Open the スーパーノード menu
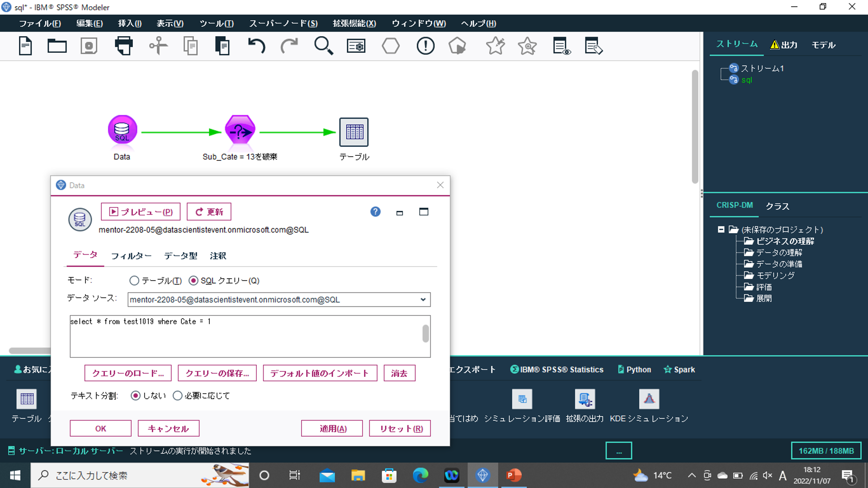868x488 pixels. (283, 23)
